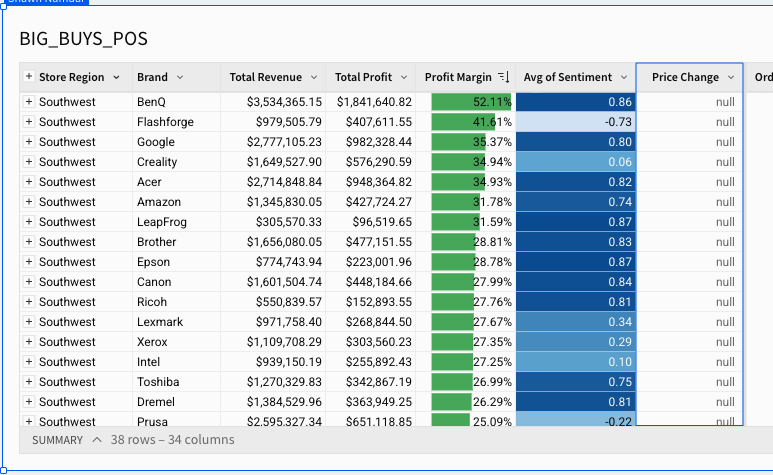773x475 pixels.
Task: Select LeapFrog revenue $305,570.33 cell
Action: coord(273,222)
